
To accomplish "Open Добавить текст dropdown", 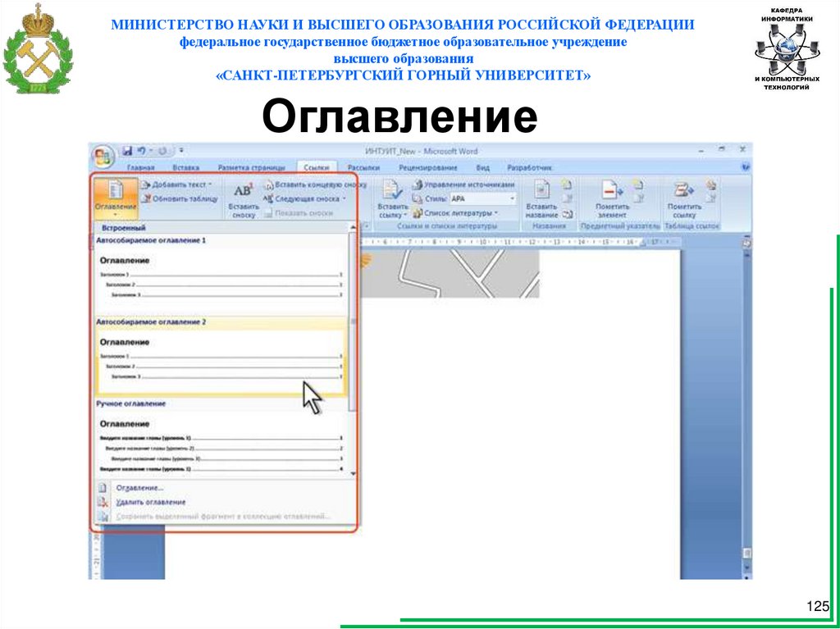I will coord(176,185).
